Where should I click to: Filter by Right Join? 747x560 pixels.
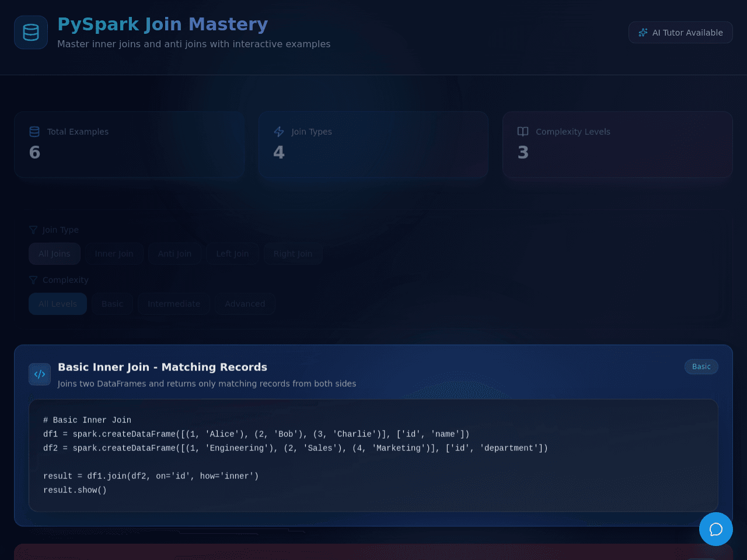(x=293, y=254)
